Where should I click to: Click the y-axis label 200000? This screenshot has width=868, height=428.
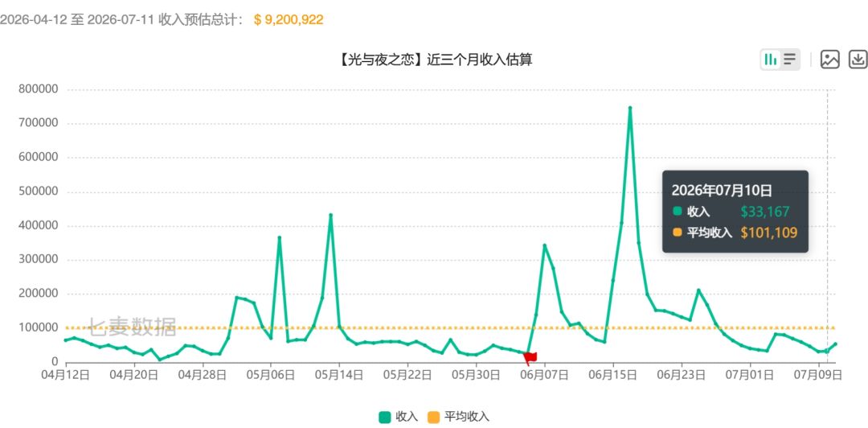click(39, 294)
